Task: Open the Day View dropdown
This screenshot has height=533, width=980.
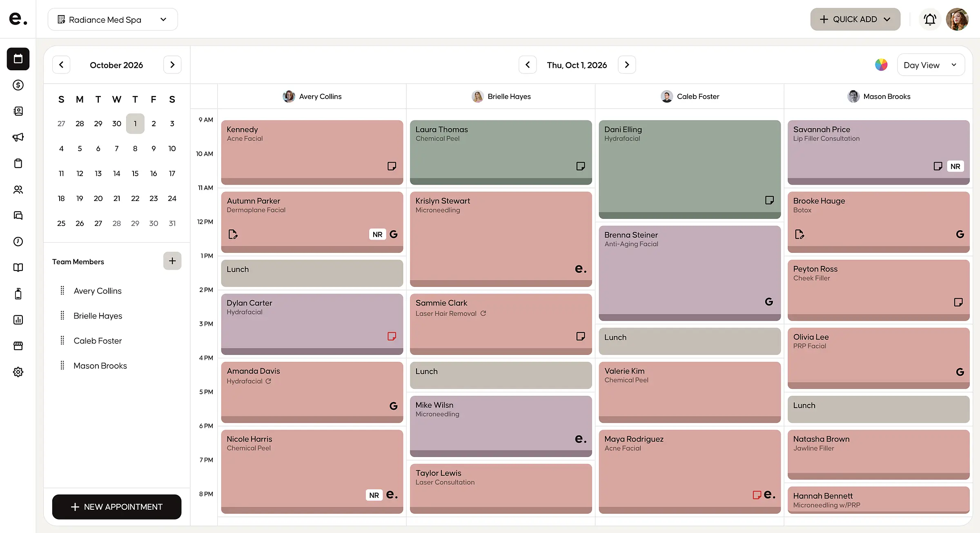Action: pyautogui.click(x=931, y=65)
